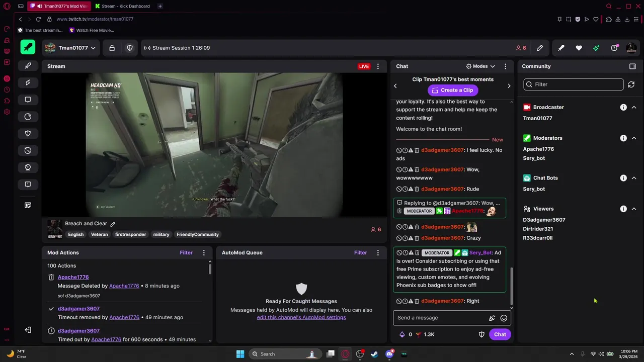
Task: Open the help question mark icon
Action: click(614, 48)
